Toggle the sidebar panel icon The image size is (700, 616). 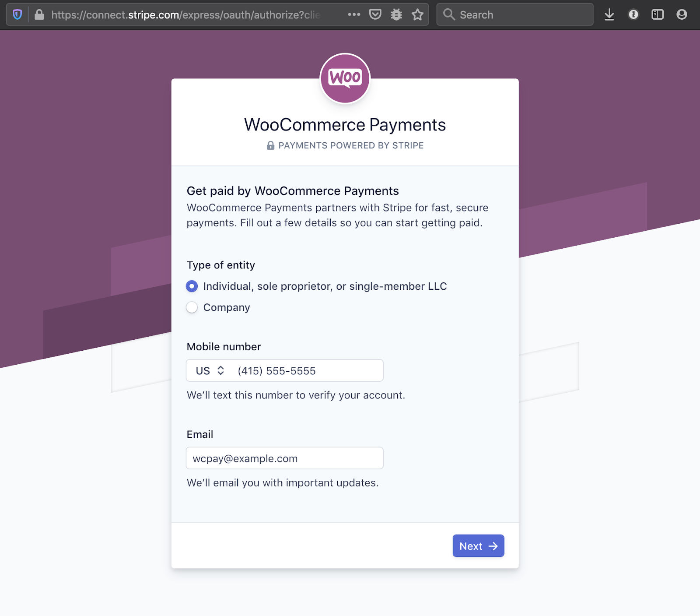pos(658,15)
